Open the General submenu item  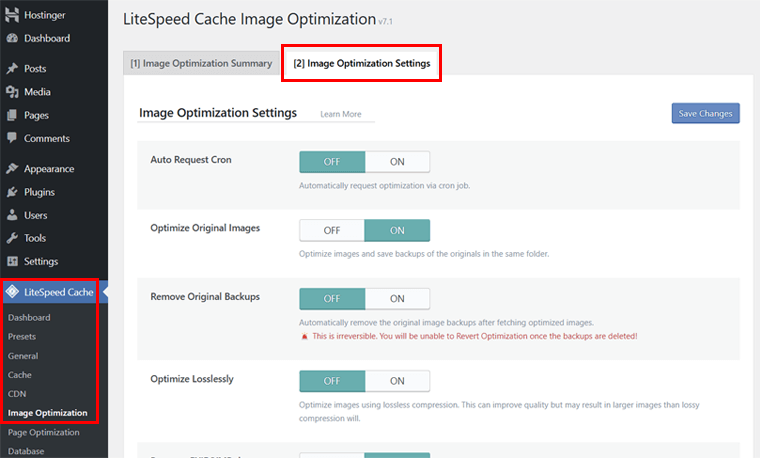(x=23, y=356)
